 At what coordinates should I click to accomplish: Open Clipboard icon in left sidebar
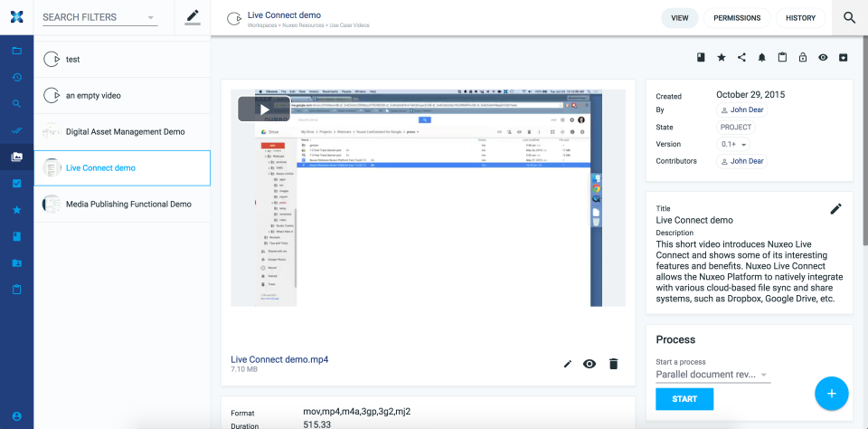[x=16, y=290]
